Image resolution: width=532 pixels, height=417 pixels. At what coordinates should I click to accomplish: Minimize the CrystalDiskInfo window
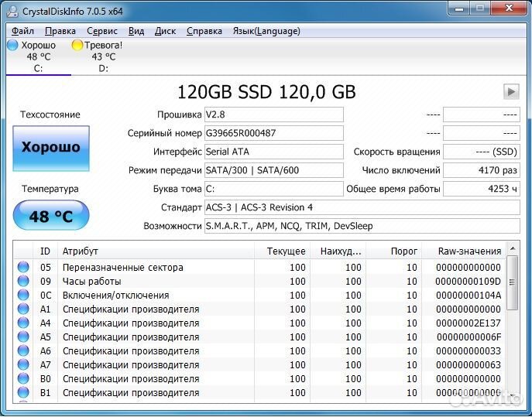pyautogui.click(x=458, y=9)
